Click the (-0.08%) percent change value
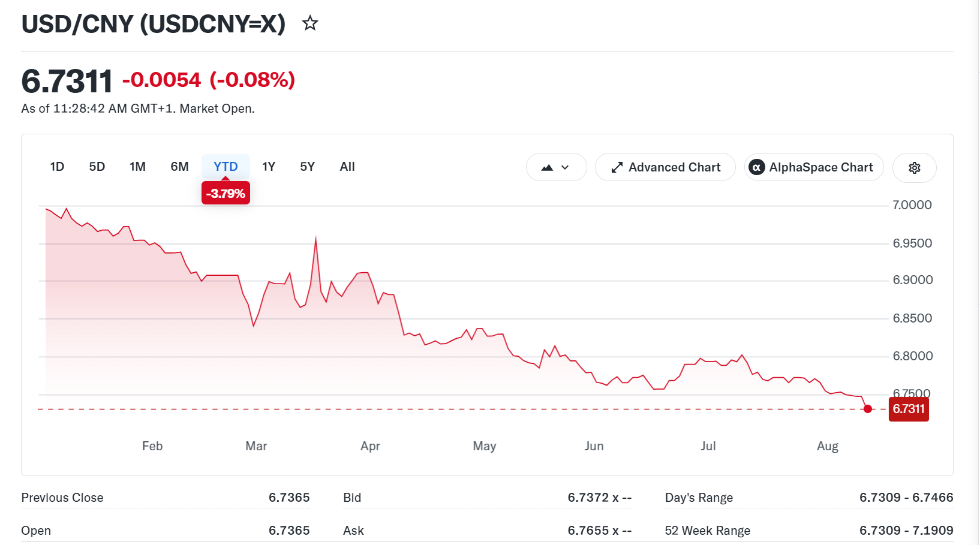 (x=252, y=80)
